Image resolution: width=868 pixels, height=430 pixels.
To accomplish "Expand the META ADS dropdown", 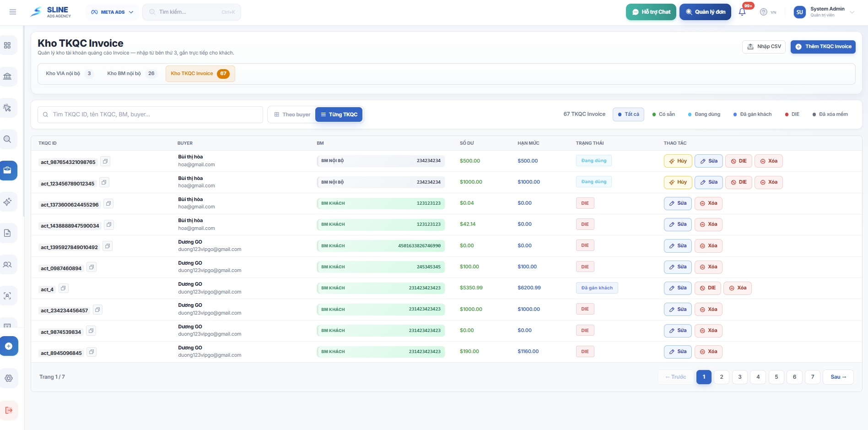I will [x=112, y=12].
